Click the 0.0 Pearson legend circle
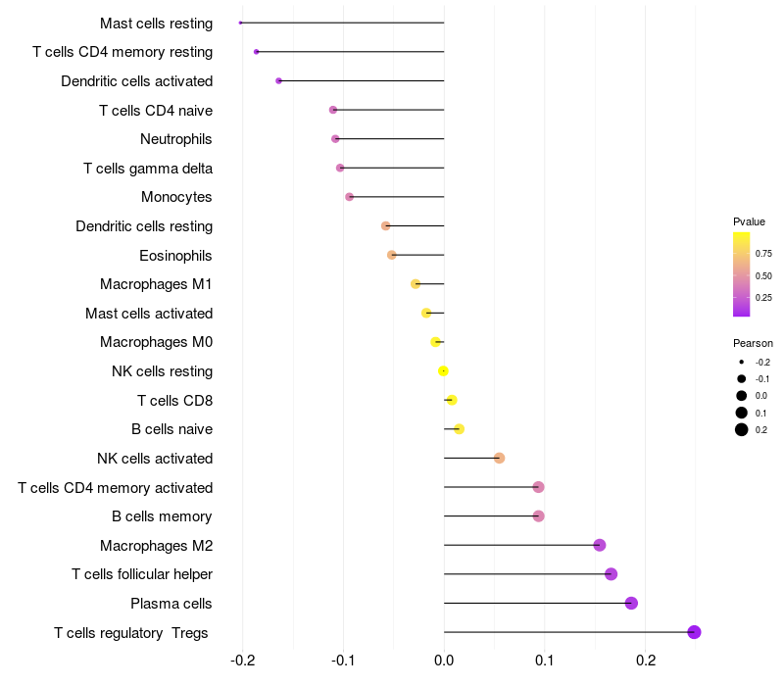Screen dimensions: 784x686 coord(741,396)
